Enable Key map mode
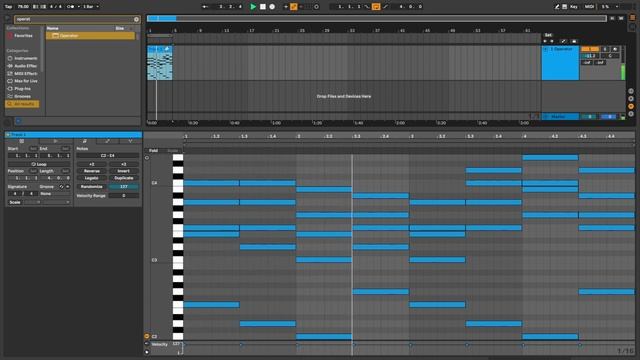Screen dimensions: 640x360 tap(574, 7)
